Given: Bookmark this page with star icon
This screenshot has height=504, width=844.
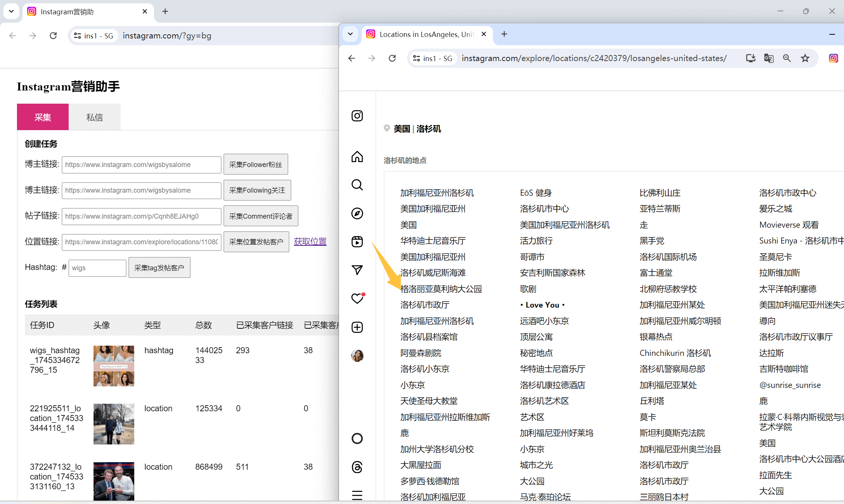Looking at the screenshot, I should click(x=805, y=58).
